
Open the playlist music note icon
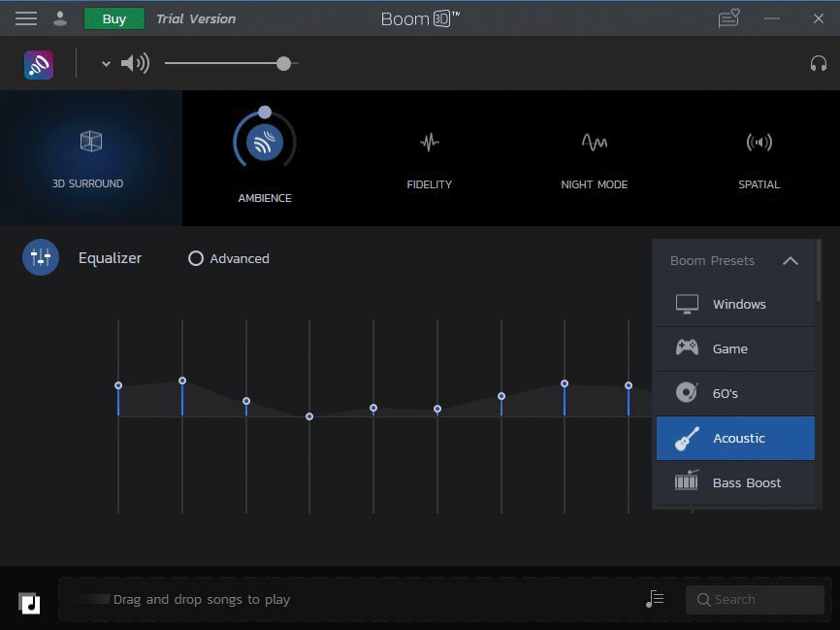click(x=655, y=599)
